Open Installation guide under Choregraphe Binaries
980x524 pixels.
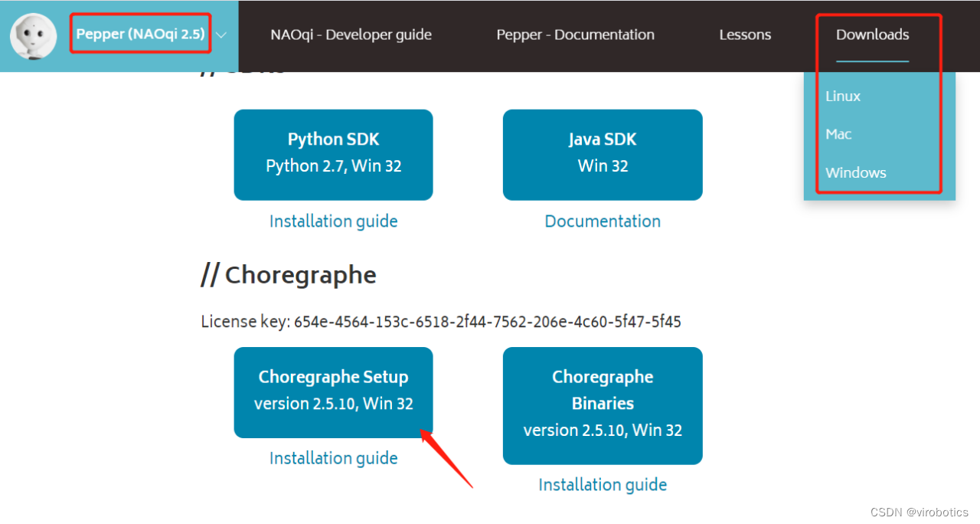603,485
